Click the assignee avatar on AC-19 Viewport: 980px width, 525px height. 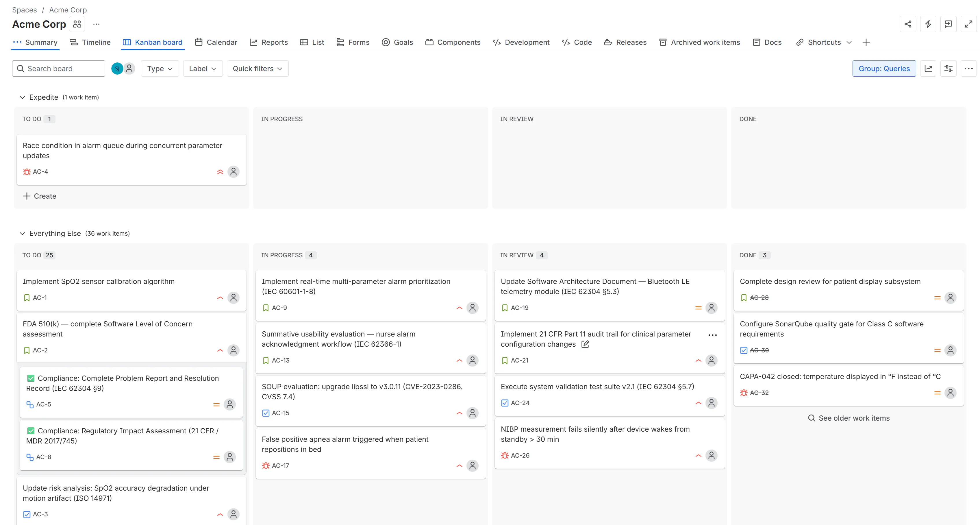click(x=712, y=308)
